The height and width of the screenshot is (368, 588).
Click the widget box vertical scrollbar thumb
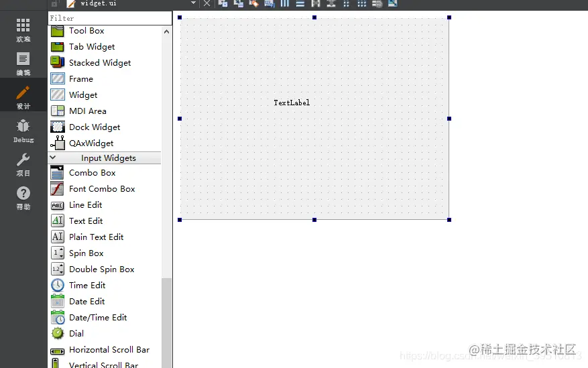click(x=166, y=323)
